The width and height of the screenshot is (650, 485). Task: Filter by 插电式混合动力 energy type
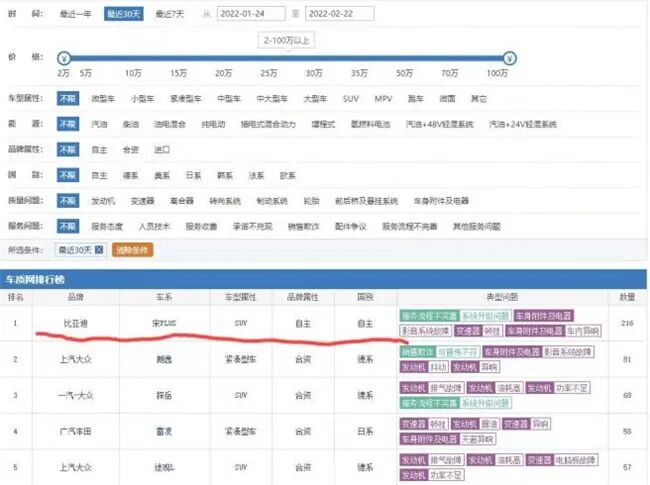(x=268, y=124)
